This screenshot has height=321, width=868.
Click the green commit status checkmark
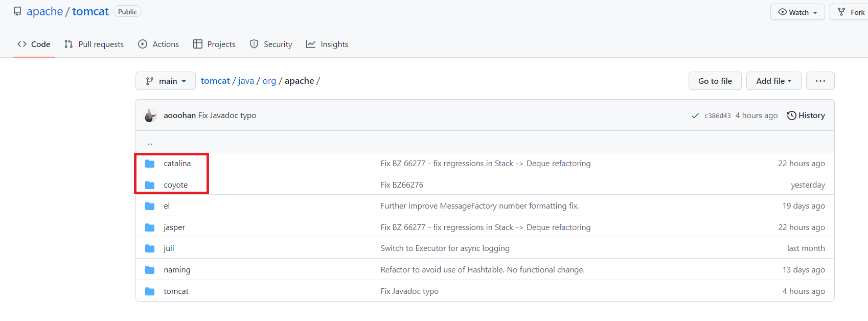coord(695,116)
